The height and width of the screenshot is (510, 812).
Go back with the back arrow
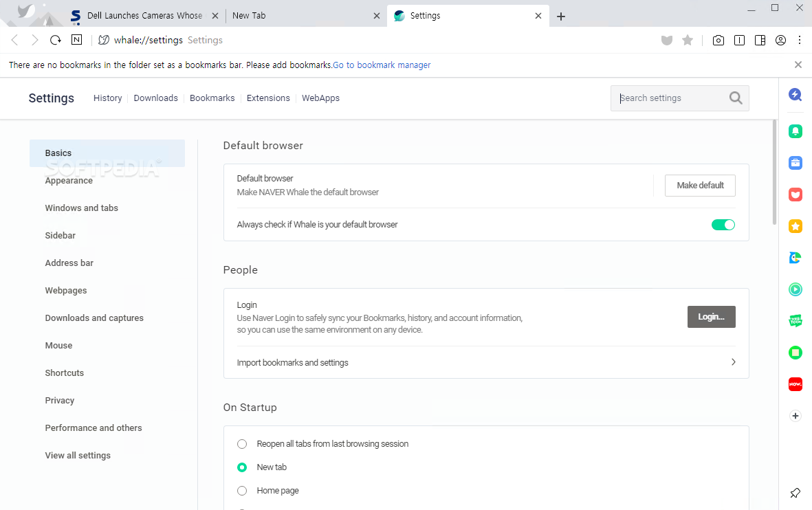pyautogui.click(x=14, y=40)
